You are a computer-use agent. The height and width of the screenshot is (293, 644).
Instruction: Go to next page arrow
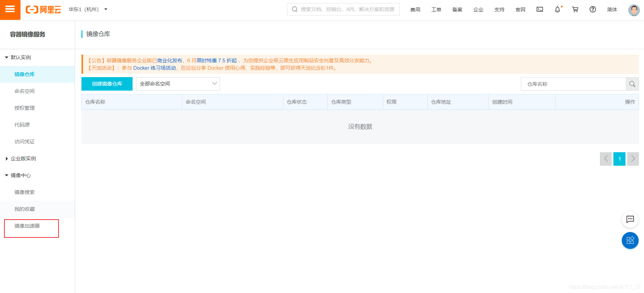[633, 159]
